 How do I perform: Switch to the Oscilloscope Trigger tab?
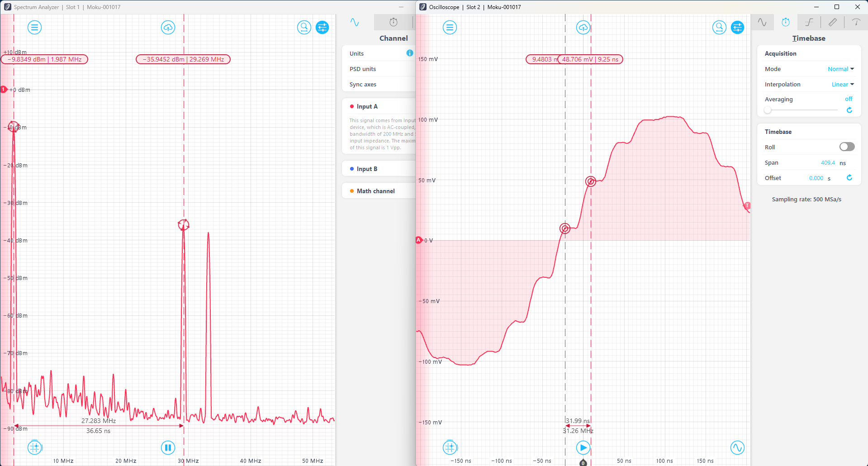pos(809,22)
